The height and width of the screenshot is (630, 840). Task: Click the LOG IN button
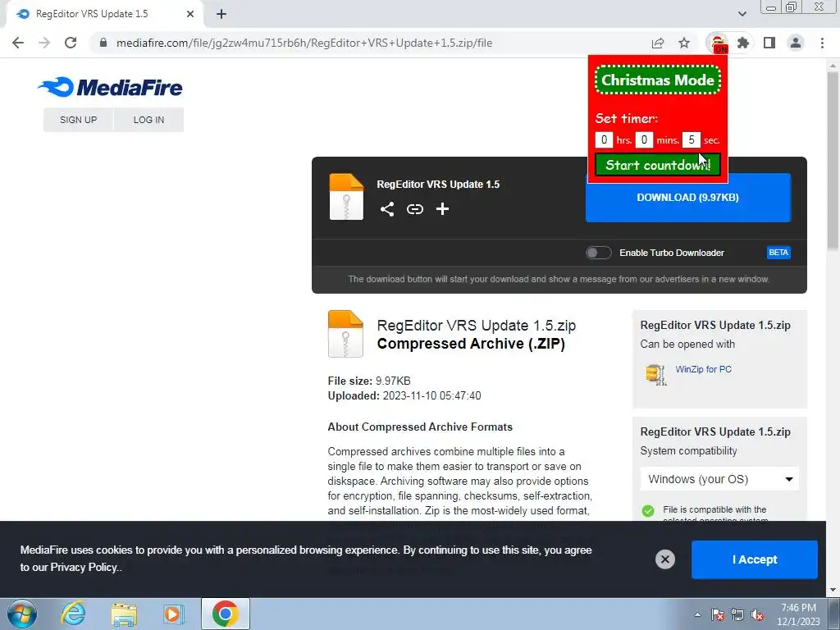[x=148, y=120]
